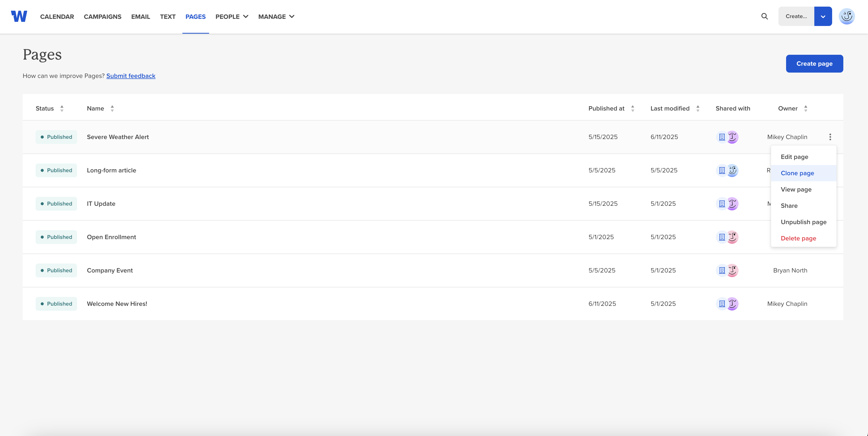Click building icon in Severe Weather Alert row

[722, 137]
